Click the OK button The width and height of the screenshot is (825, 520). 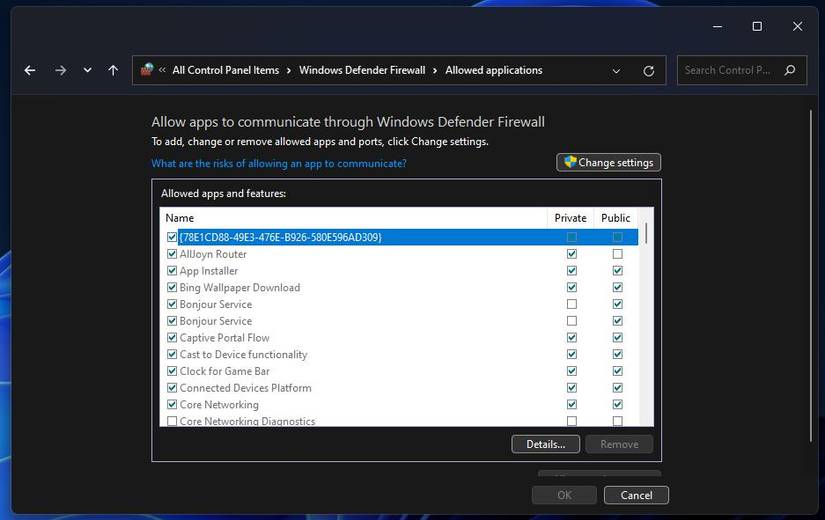564,495
